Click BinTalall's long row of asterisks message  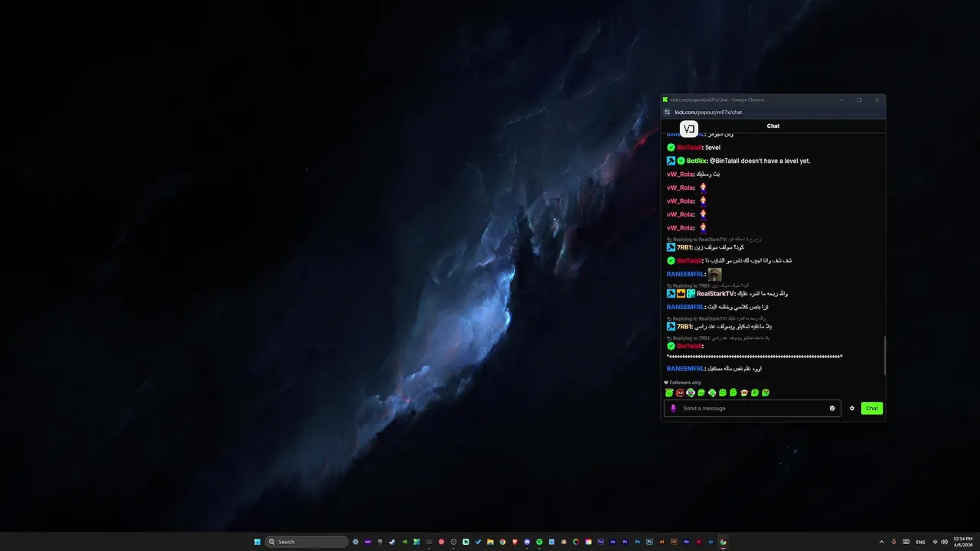tap(755, 357)
